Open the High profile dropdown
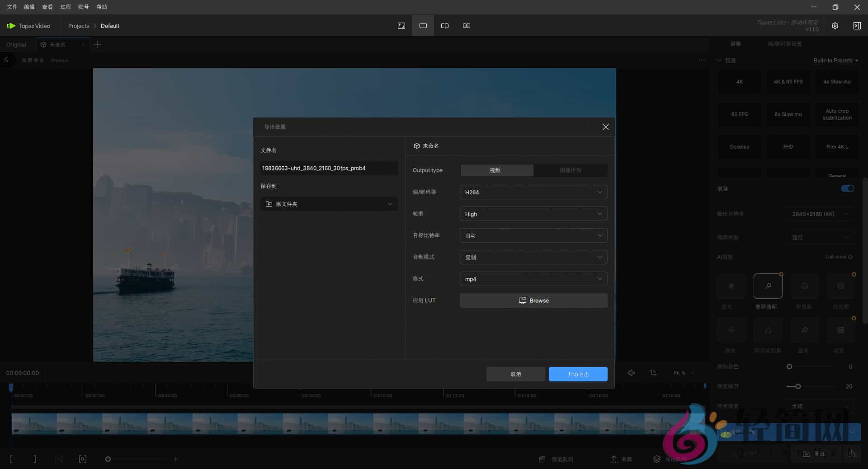 tap(533, 214)
